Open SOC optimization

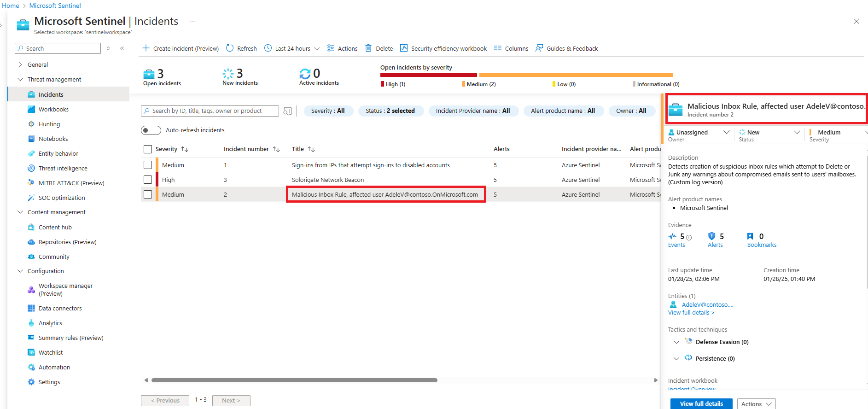pyautogui.click(x=61, y=198)
